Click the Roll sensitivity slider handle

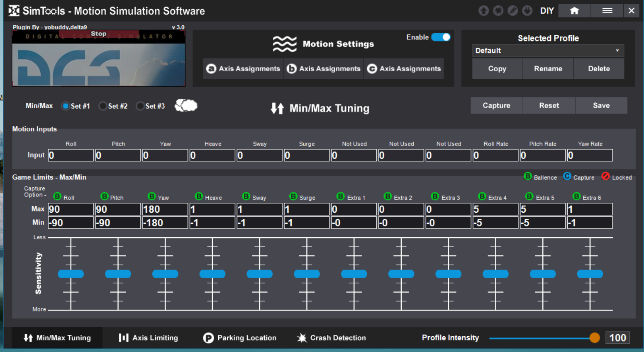(x=71, y=274)
